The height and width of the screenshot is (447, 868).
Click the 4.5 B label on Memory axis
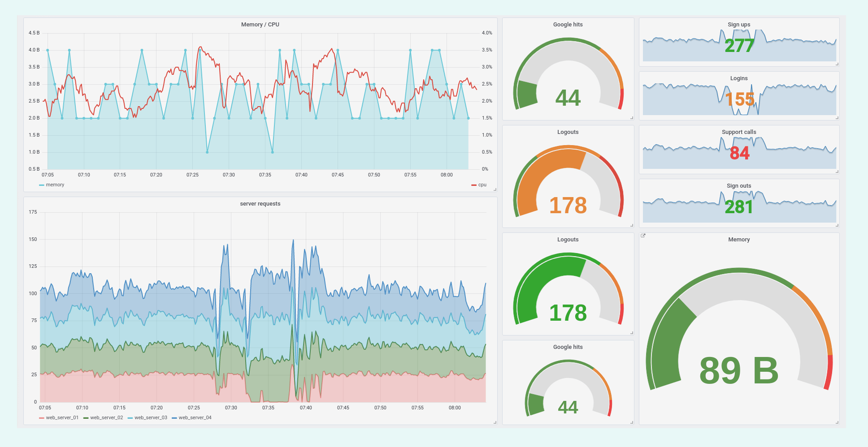[x=34, y=33]
